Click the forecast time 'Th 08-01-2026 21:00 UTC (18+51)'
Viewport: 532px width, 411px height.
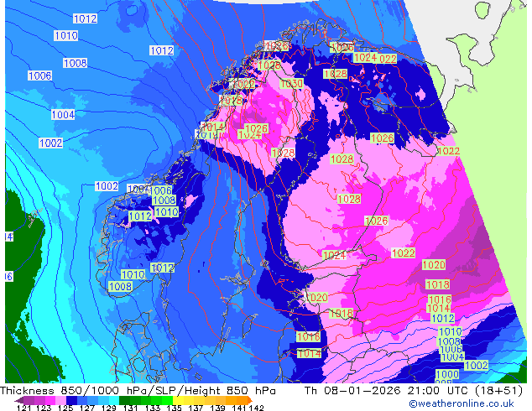click(414, 391)
